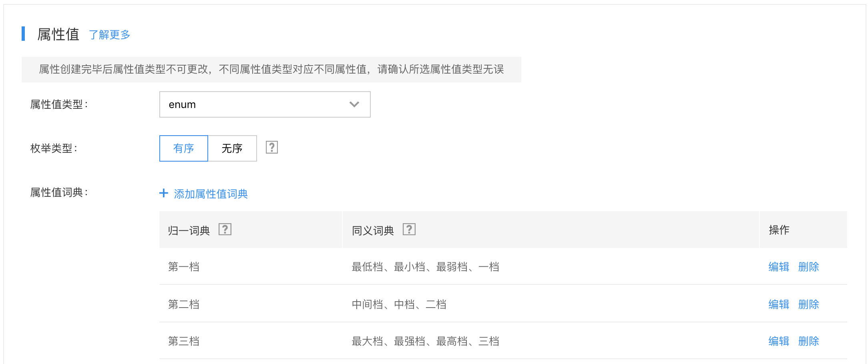Click the plus icon for 添加属性值词典
Screen dimensions: 868x364
click(164, 193)
